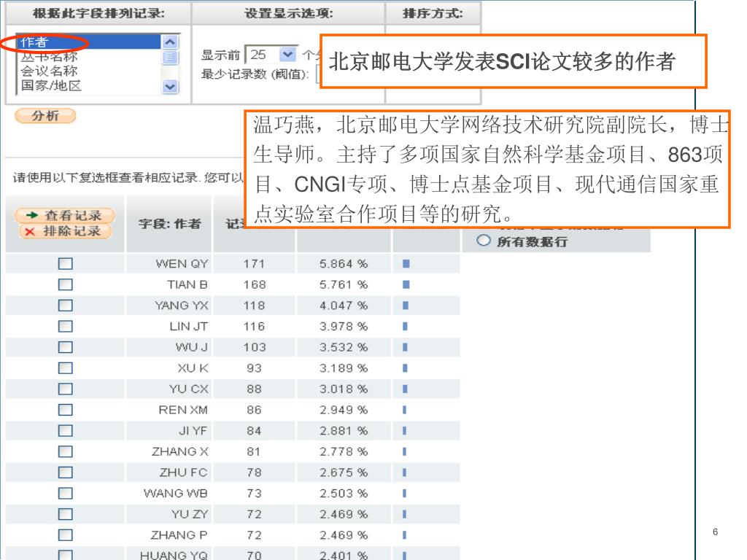
Task: Click the 字段: 作者 column header
Action: click(x=169, y=224)
